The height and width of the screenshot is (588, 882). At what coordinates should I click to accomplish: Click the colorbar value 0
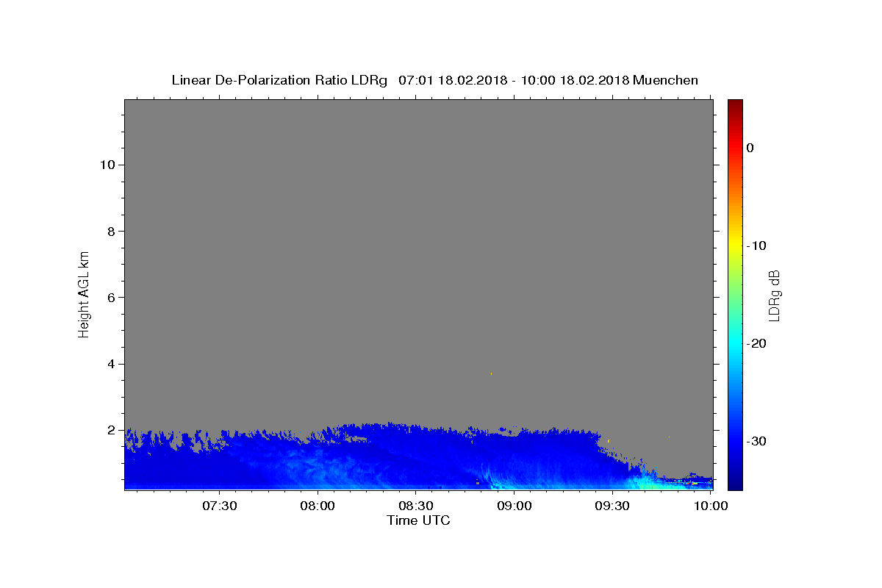pos(750,148)
